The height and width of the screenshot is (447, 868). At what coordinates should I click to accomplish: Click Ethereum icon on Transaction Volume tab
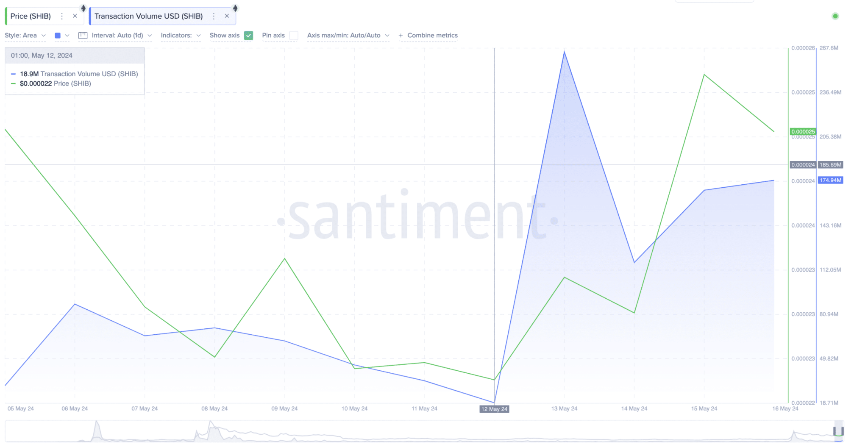point(235,8)
